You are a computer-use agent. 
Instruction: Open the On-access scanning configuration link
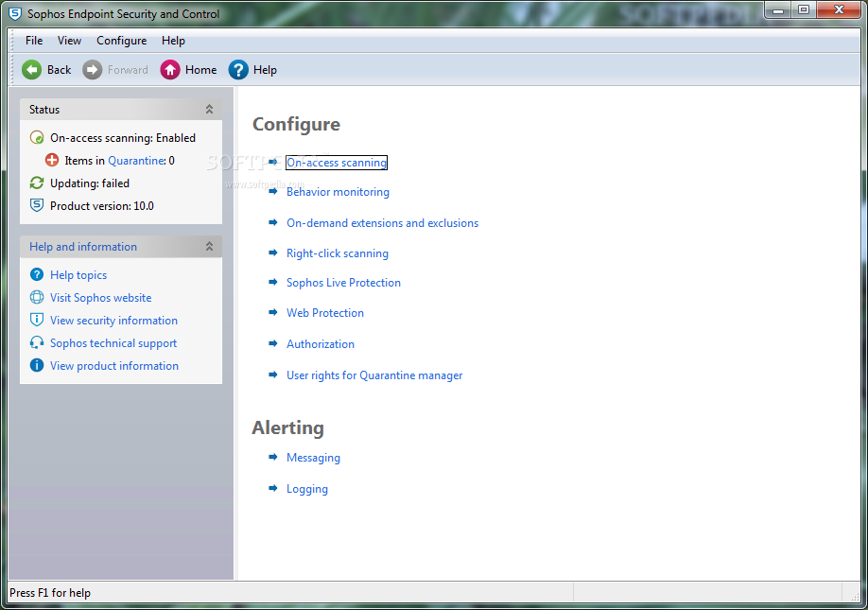pyautogui.click(x=337, y=162)
